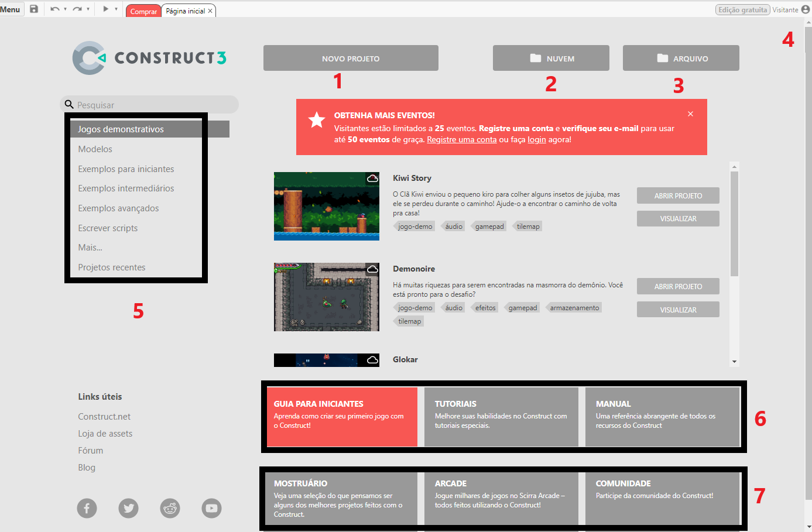
Task: Open the undo history dropdown arrow
Action: 65,9
